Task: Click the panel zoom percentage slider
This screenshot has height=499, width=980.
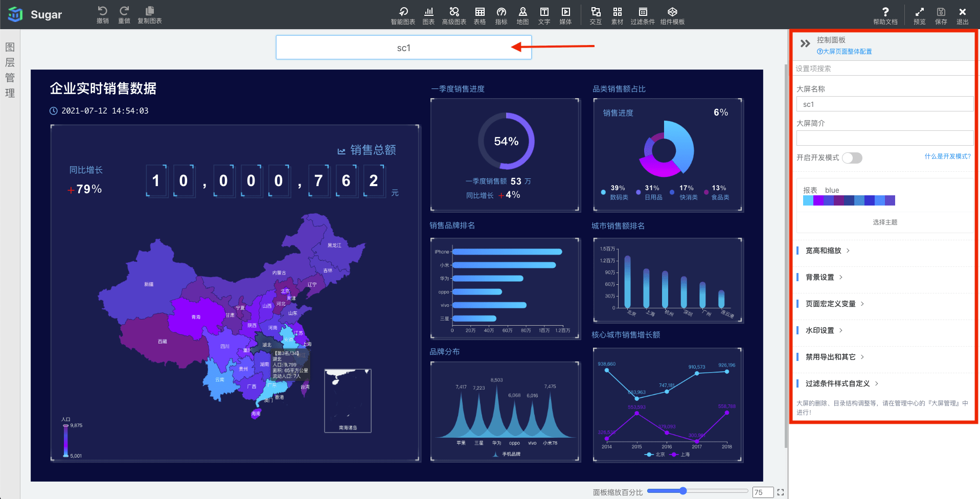Action: tap(683, 491)
